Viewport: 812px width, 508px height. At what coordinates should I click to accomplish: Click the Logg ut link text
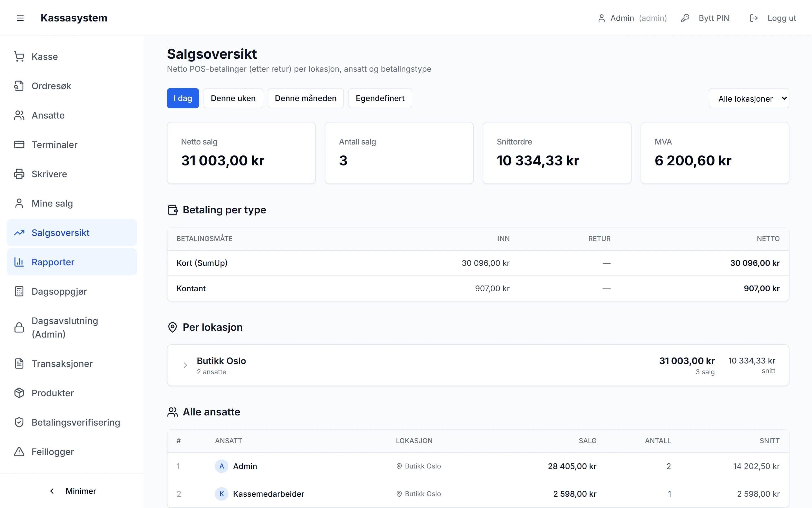click(x=782, y=18)
